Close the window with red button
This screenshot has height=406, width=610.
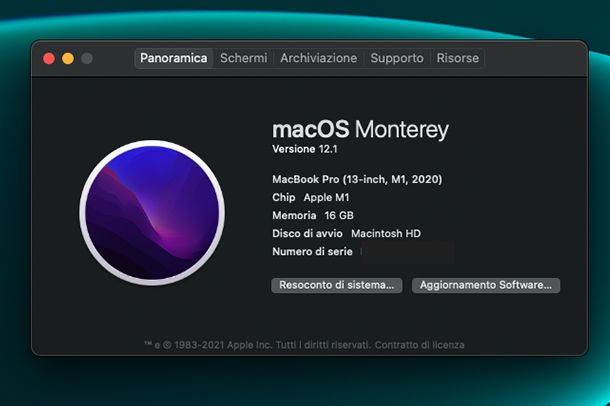[x=49, y=59]
